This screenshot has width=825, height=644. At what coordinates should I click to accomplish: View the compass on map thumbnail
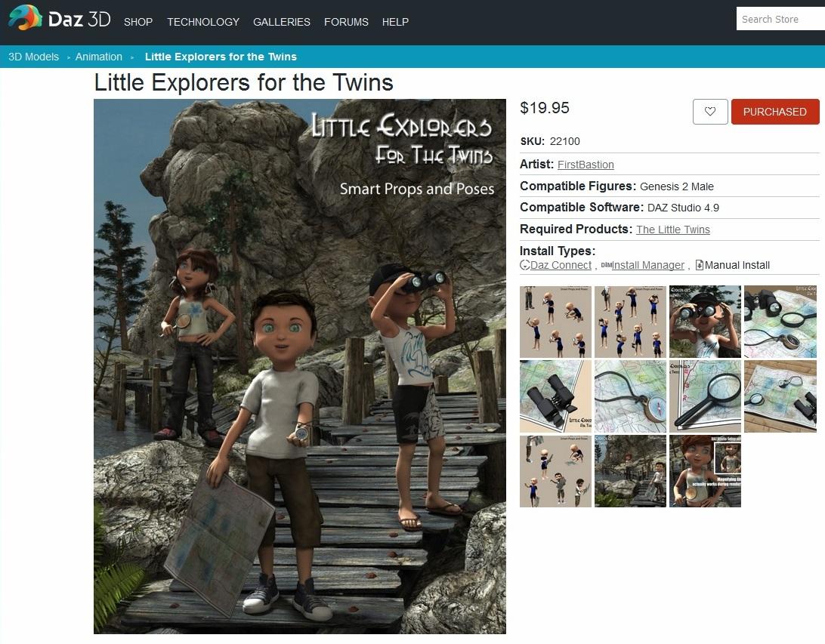pos(630,396)
